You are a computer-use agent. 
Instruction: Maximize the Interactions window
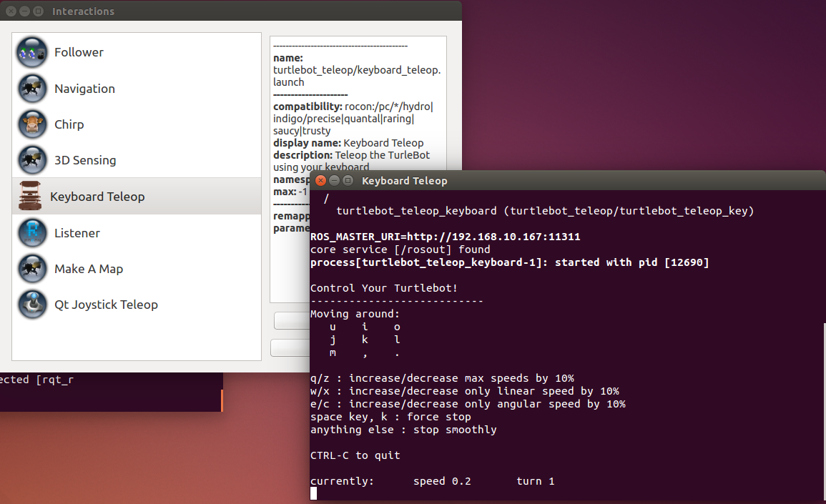click(38, 11)
